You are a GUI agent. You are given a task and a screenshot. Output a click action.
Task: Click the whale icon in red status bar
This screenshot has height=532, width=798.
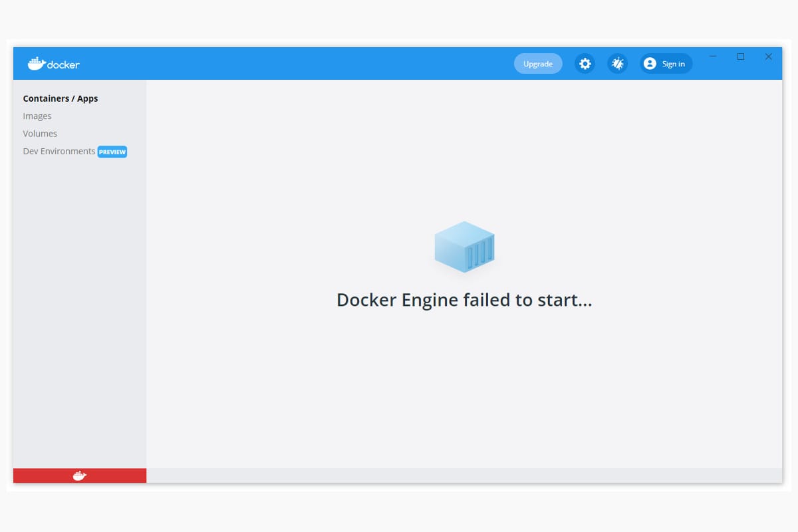(x=80, y=475)
